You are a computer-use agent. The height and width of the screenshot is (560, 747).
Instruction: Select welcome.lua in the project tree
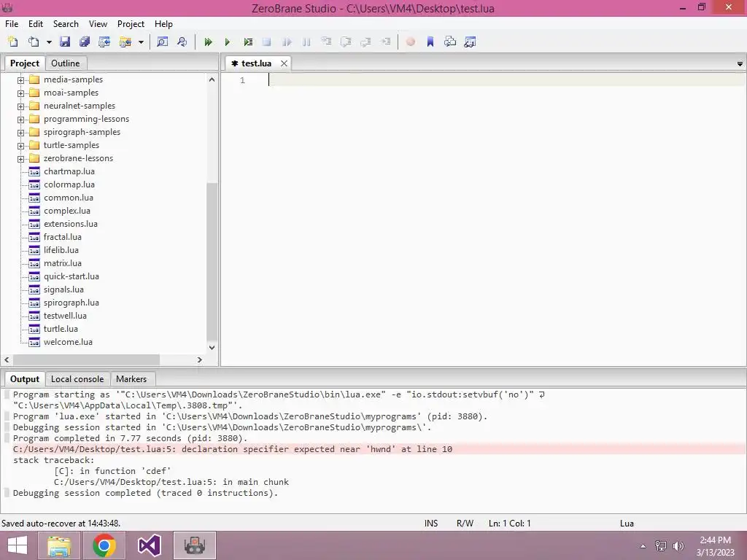tap(68, 342)
